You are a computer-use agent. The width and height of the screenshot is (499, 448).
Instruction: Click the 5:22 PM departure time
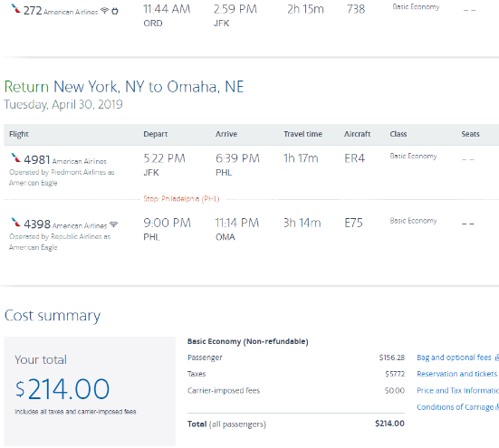click(x=164, y=158)
